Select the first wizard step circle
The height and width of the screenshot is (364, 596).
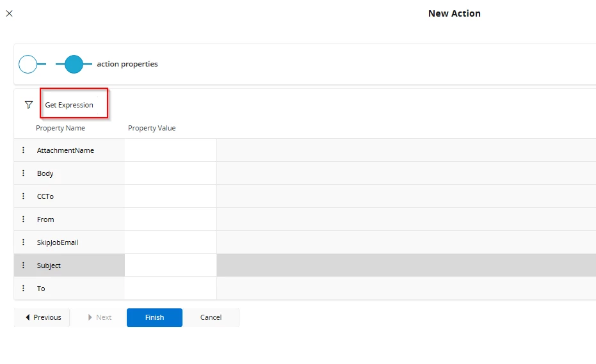tap(28, 64)
